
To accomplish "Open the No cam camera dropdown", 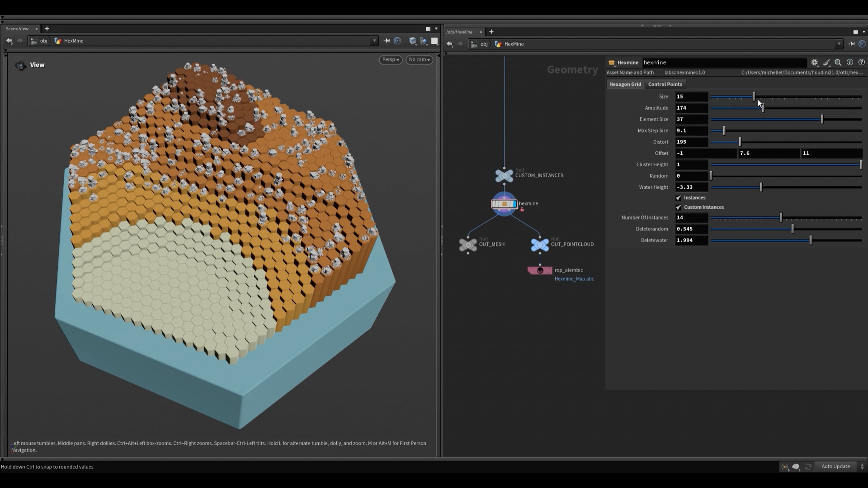I will coord(419,60).
